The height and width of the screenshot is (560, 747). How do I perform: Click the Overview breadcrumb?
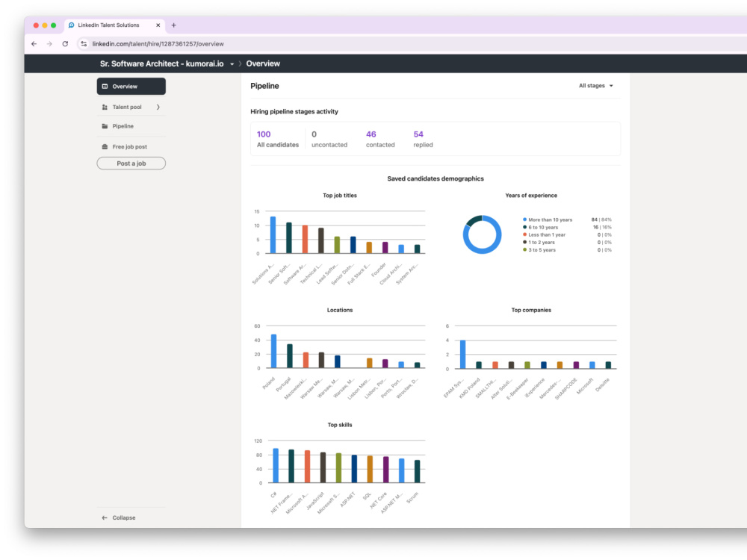pos(263,63)
